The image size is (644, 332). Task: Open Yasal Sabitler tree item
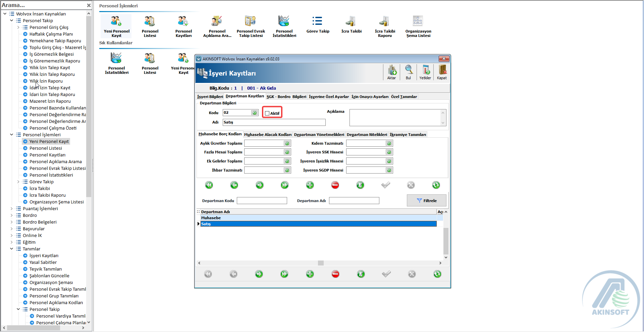point(43,262)
